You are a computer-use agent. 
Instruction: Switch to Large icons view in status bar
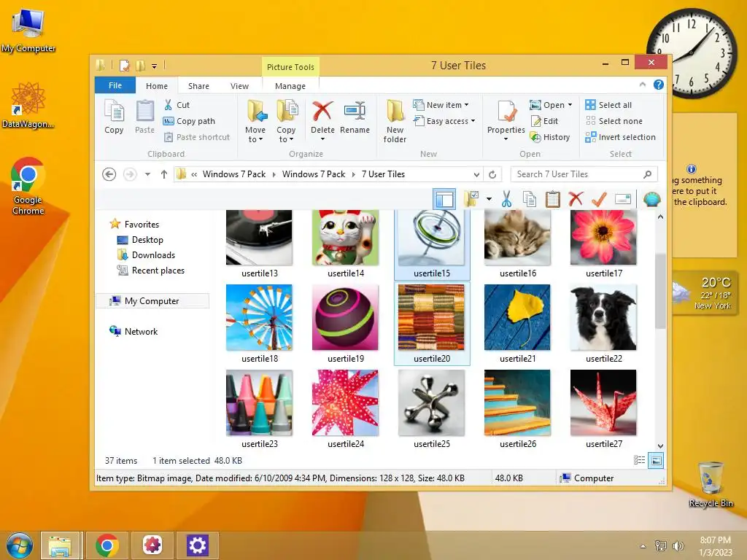656,460
